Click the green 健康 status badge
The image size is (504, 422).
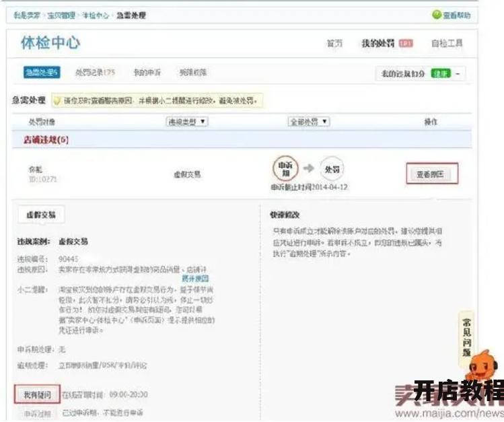441,73
